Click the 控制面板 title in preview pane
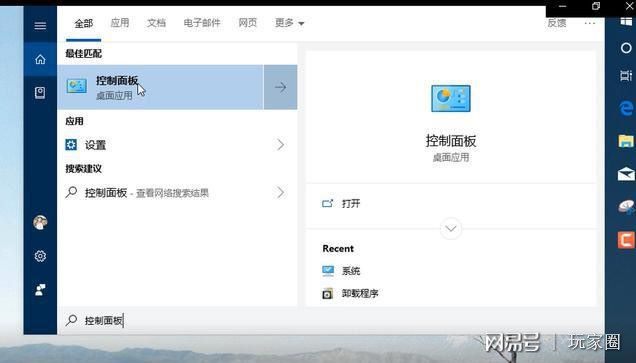 (451, 141)
